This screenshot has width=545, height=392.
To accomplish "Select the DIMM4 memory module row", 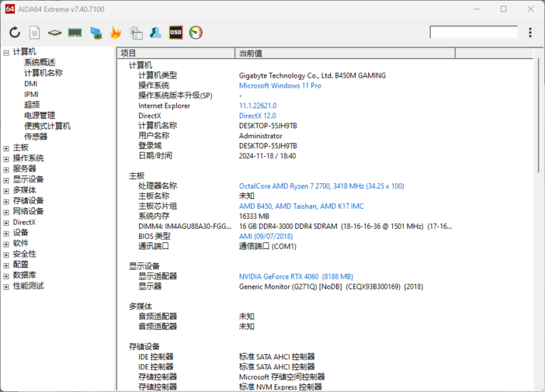I will coord(295,227).
